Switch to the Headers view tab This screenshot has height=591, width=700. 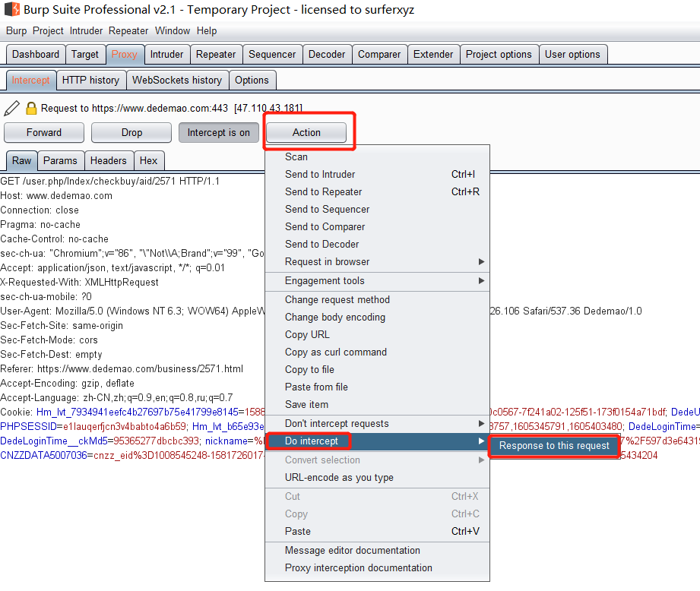109,160
